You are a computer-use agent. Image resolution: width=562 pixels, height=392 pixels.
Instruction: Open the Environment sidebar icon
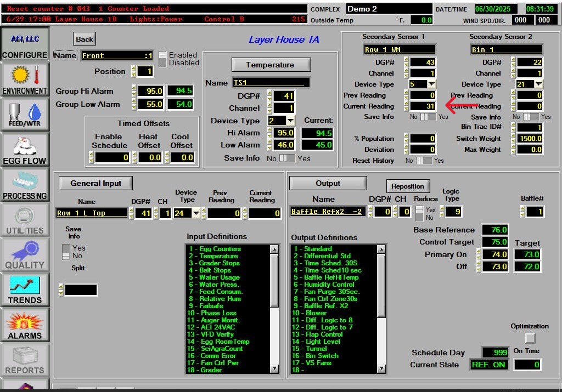(24, 79)
